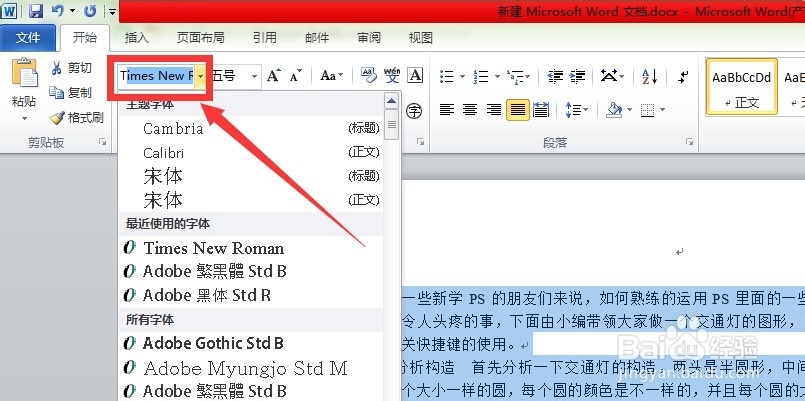805x401 pixels.
Task: Click the Enclose Characters 字 icon
Action: coord(414,110)
